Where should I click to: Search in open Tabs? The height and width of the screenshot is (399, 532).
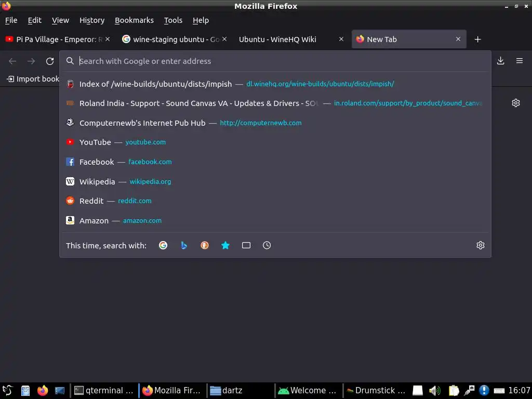coord(246,245)
